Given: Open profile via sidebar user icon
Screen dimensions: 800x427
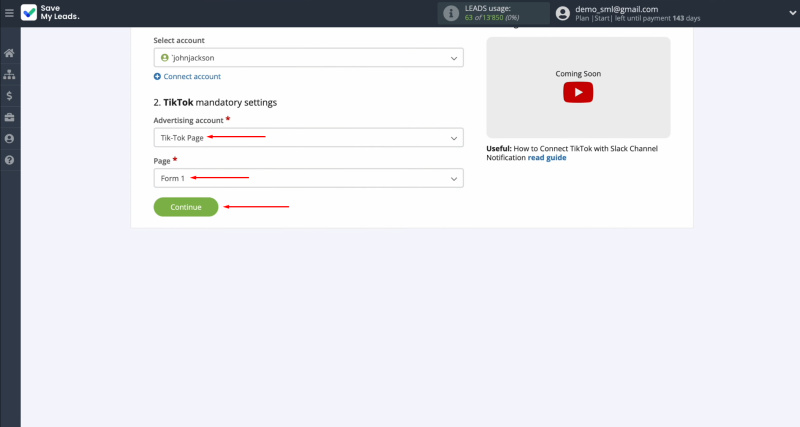Looking at the screenshot, I should [x=9, y=139].
